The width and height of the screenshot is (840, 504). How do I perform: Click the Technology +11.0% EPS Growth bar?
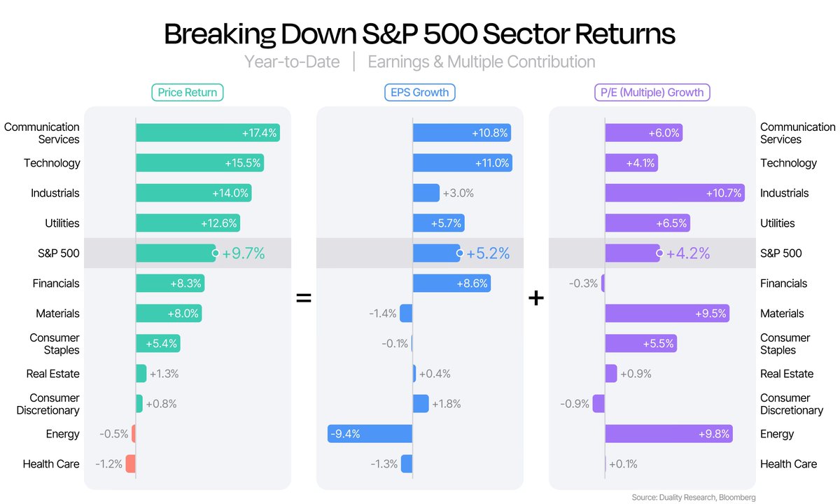462,163
